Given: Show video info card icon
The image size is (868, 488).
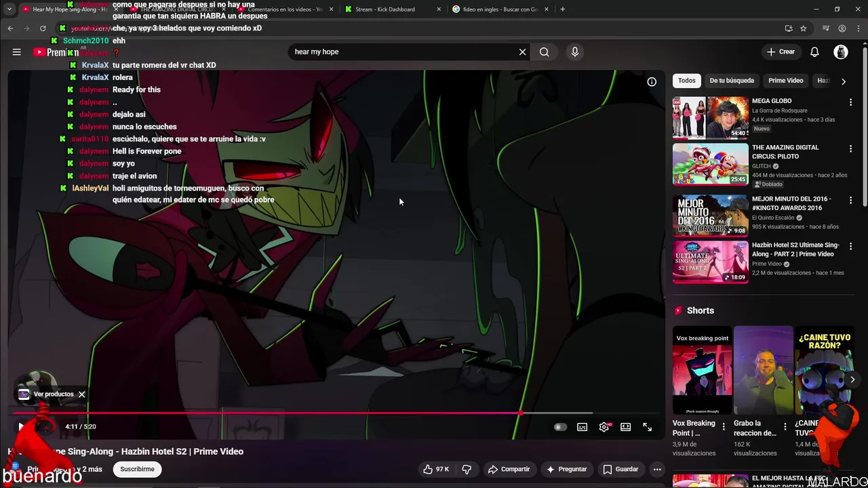Looking at the screenshot, I should (652, 82).
